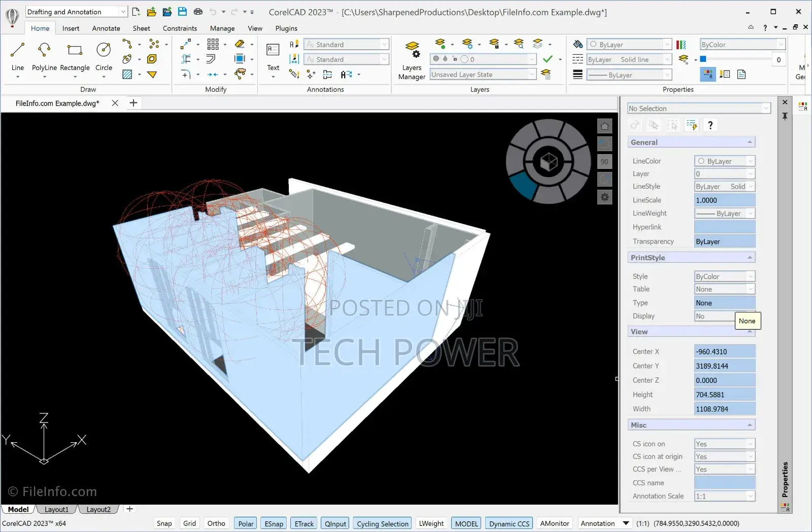The image size is (812, 532).
Task: Click the LineScale 1.0000 field
Action: (725, 200)
